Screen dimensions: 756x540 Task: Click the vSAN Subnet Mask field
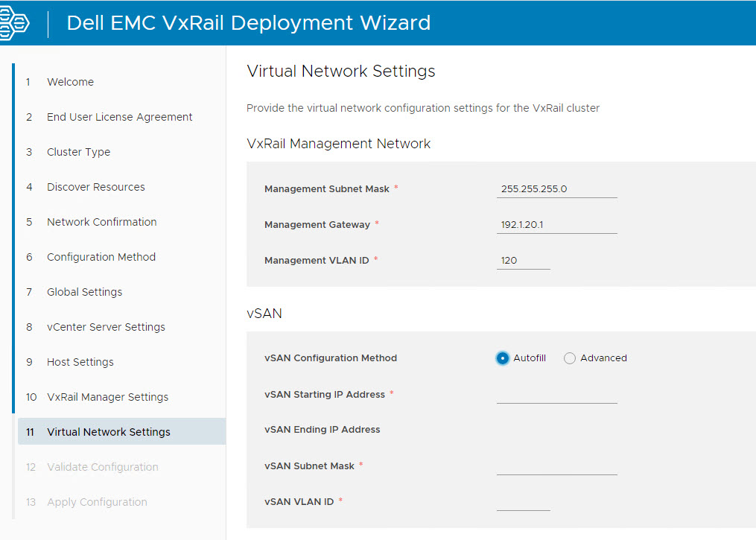click(556, 466)
